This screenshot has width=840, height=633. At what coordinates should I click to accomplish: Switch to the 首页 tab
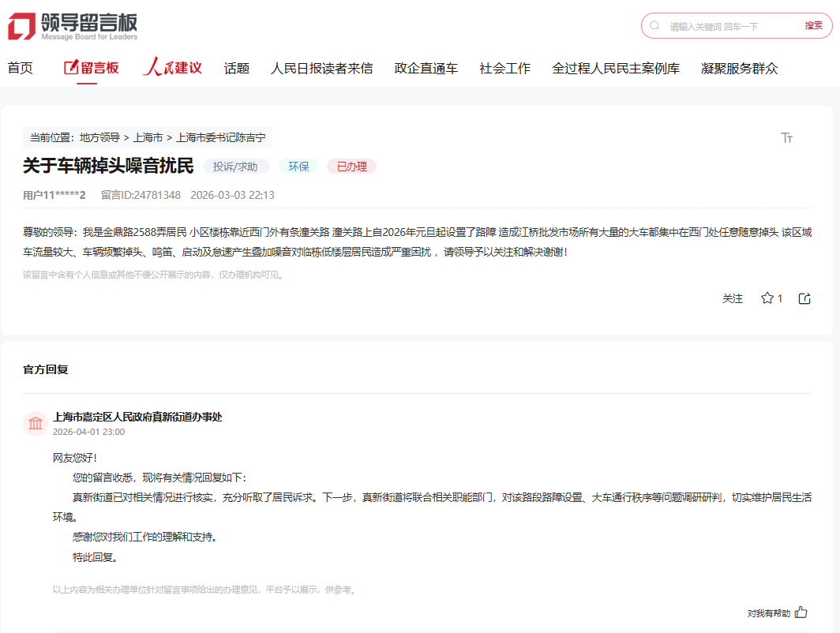(20, 68)
